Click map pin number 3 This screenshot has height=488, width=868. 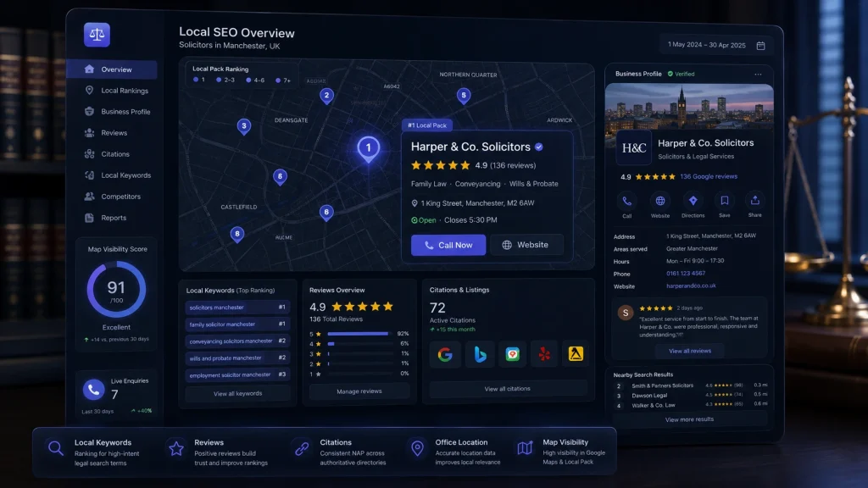[244, 127]
